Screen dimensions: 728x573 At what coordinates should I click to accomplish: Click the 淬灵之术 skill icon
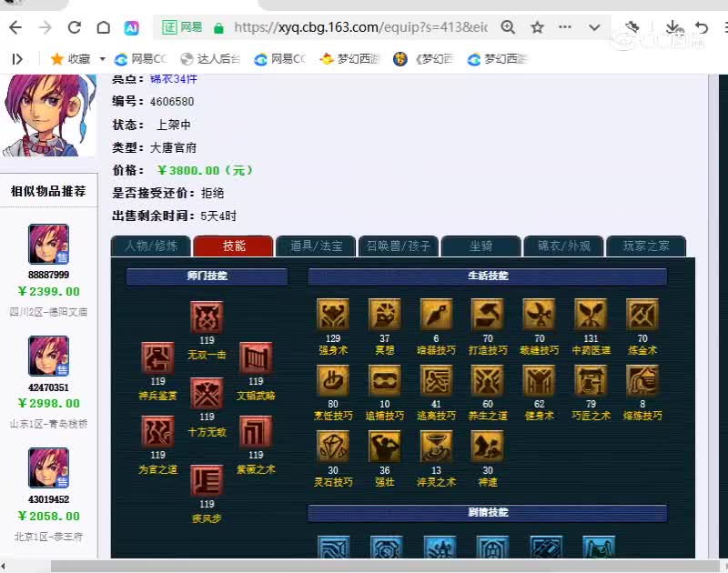click(436, 447)
